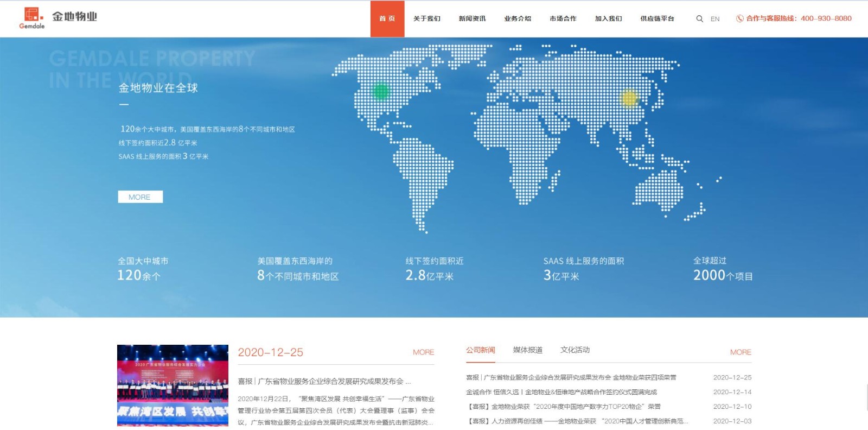
Task: Open news 人力资源再创佳绩
Action: pos(577,421)
